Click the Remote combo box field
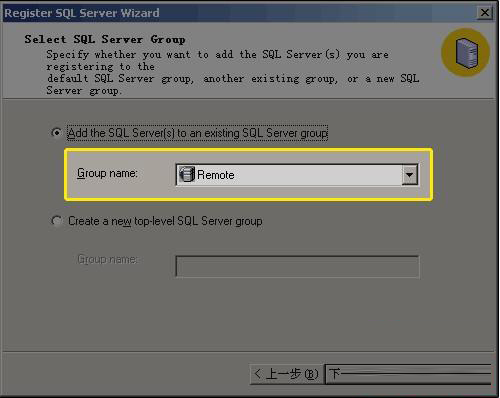Viewport: 500px width, 398px height. [297, 175]
